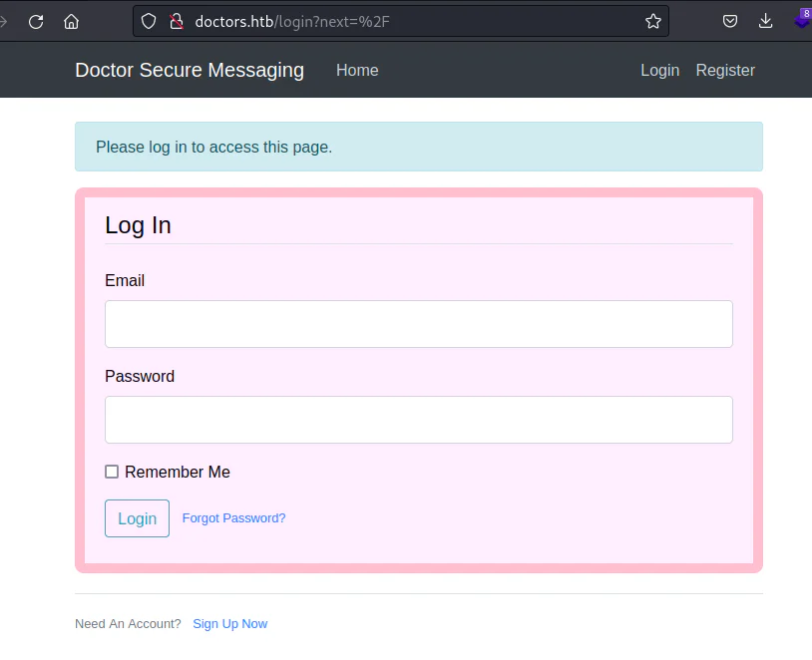The image size is (812, 660).
Task: Open the tracking protection shield icon
Action: pos(149,21)
